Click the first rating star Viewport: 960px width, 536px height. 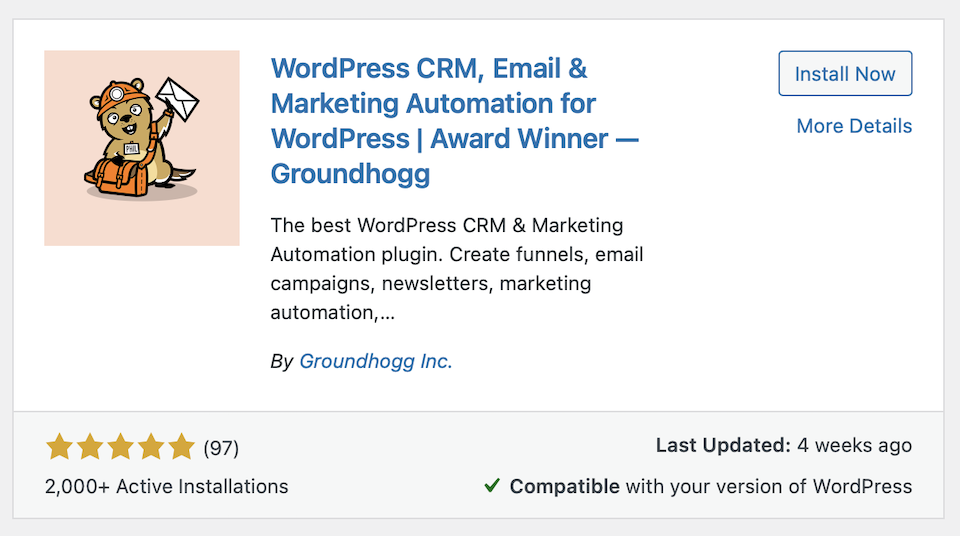(59, 447)
